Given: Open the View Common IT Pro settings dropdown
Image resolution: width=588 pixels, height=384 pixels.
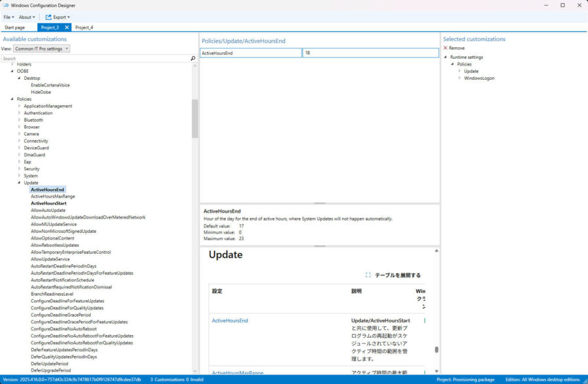Looking at the screenshot, I should [42, 48].
